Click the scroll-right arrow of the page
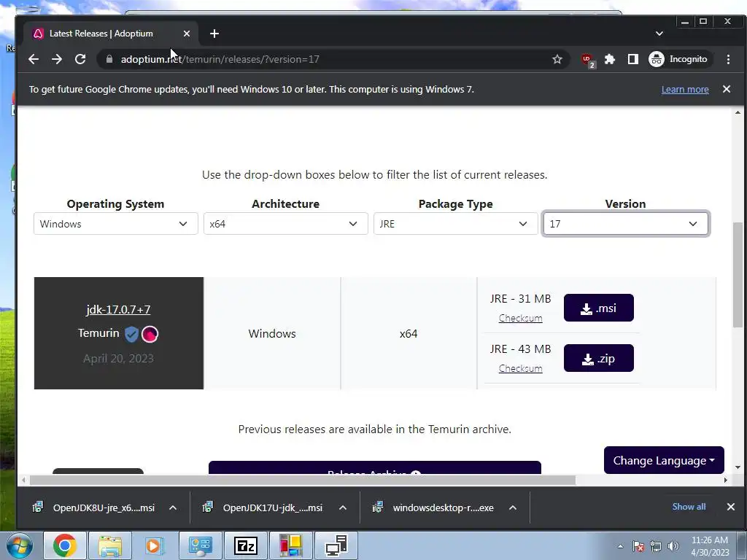 point(725,480)
